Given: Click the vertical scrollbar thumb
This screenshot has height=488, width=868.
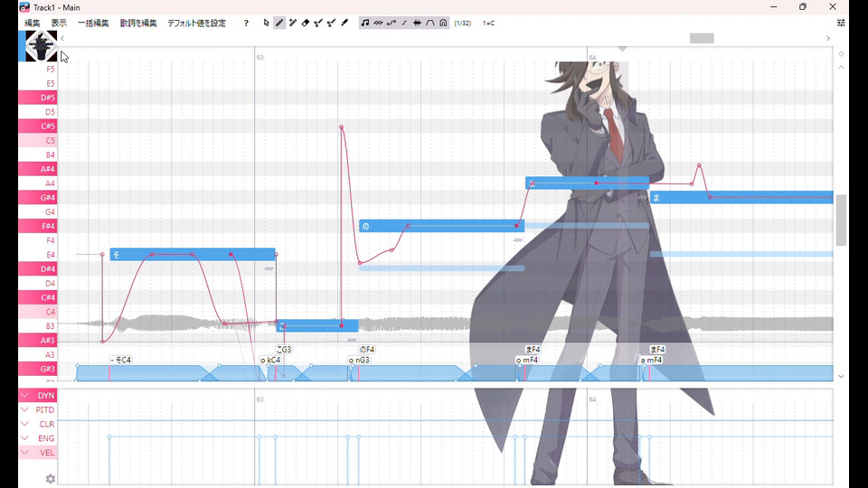Looking at the screenshot, I should pos(841,220).
